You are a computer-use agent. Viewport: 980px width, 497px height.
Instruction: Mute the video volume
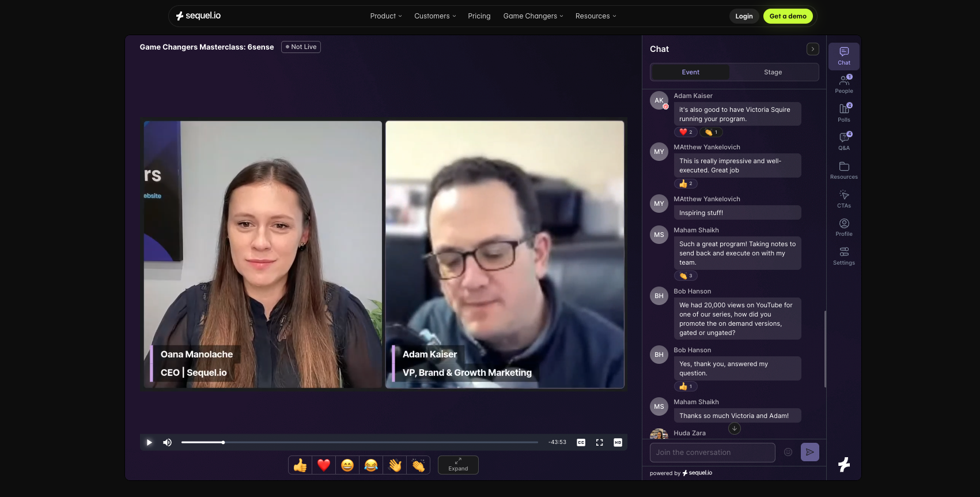168,442
